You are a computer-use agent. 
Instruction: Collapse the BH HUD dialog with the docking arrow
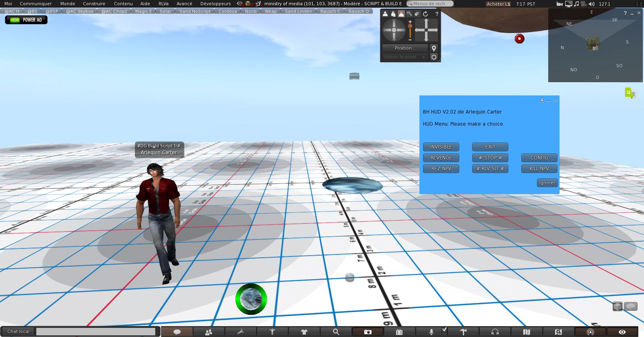[x=542, y=100]
